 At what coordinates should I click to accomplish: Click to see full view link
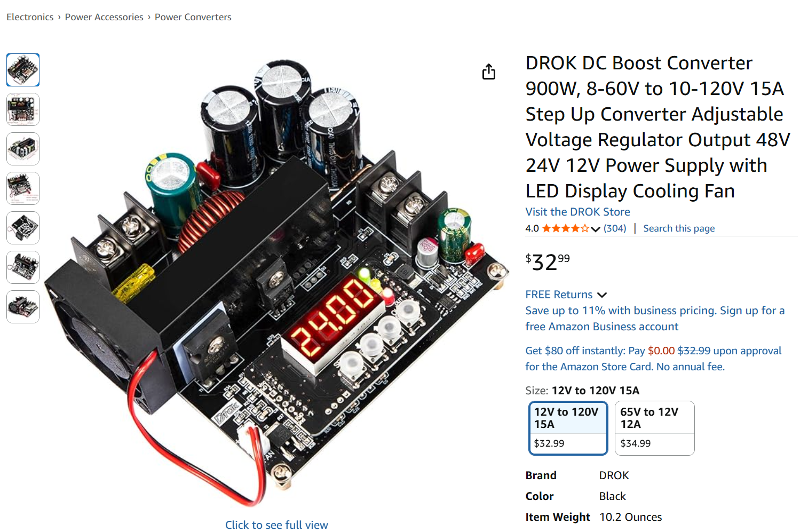(x=276, y=525)
